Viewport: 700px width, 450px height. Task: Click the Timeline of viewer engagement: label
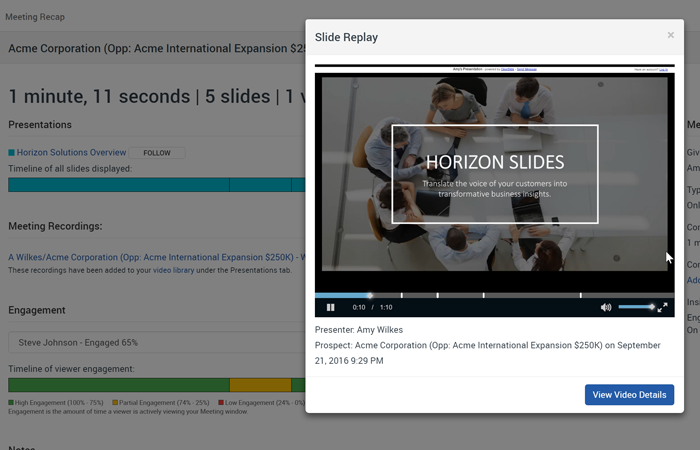coord(71,369)
